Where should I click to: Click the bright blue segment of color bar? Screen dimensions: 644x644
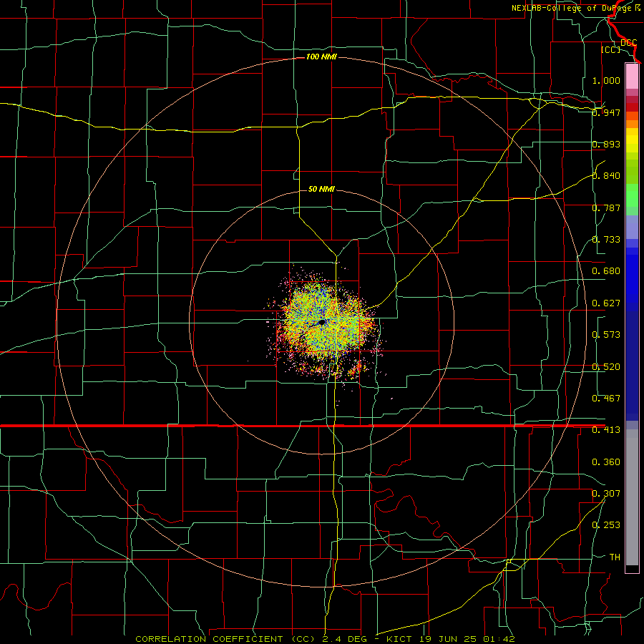point(632,279)
